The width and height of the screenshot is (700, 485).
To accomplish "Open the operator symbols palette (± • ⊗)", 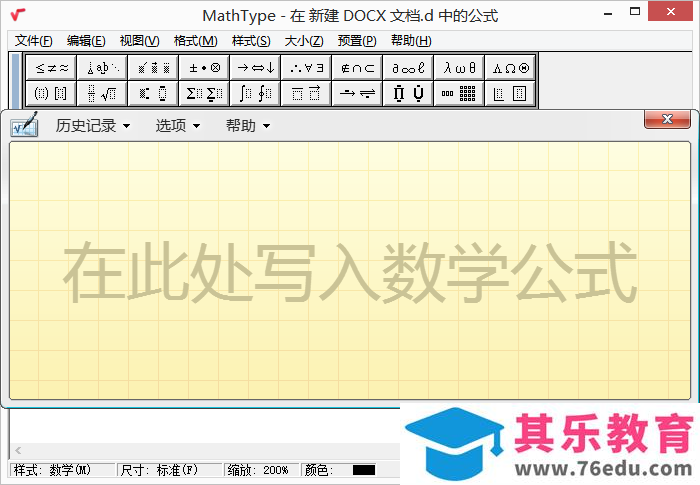I will pos(204,68).
